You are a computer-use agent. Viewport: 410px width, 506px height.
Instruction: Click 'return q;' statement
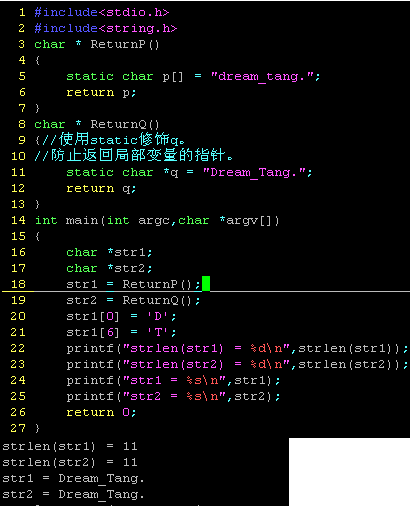click(101, 189)
